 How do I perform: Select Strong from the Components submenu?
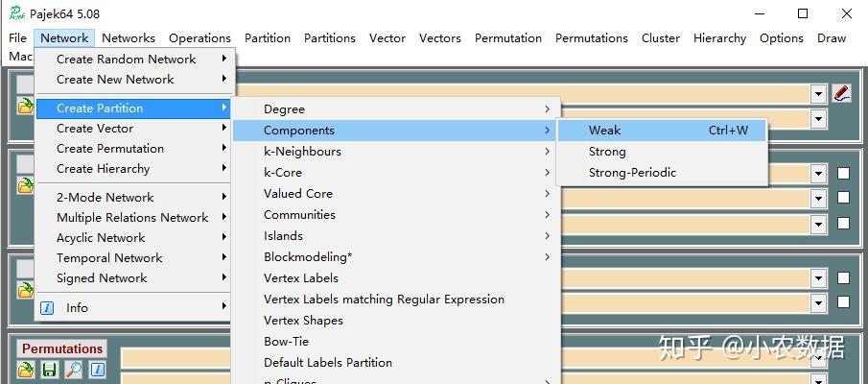[607, 152]
